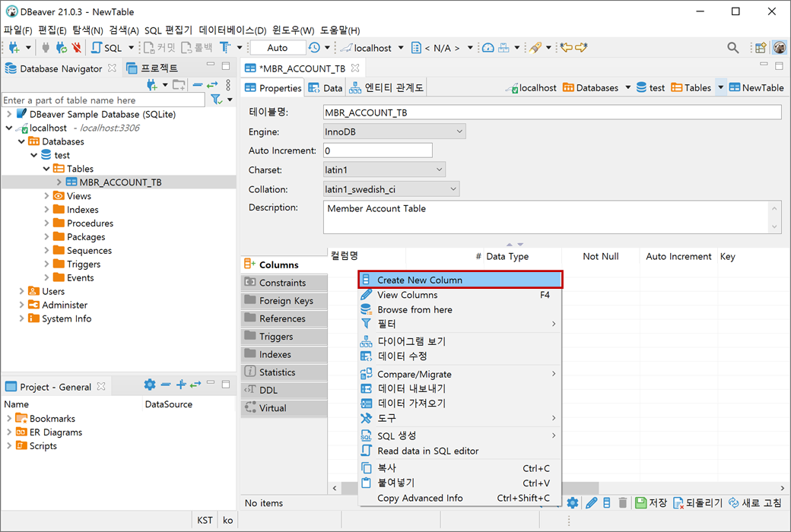This screenshot has width=791, height=532.
Task: Open the search magnifier icon on toolbar
Action: 732,47
